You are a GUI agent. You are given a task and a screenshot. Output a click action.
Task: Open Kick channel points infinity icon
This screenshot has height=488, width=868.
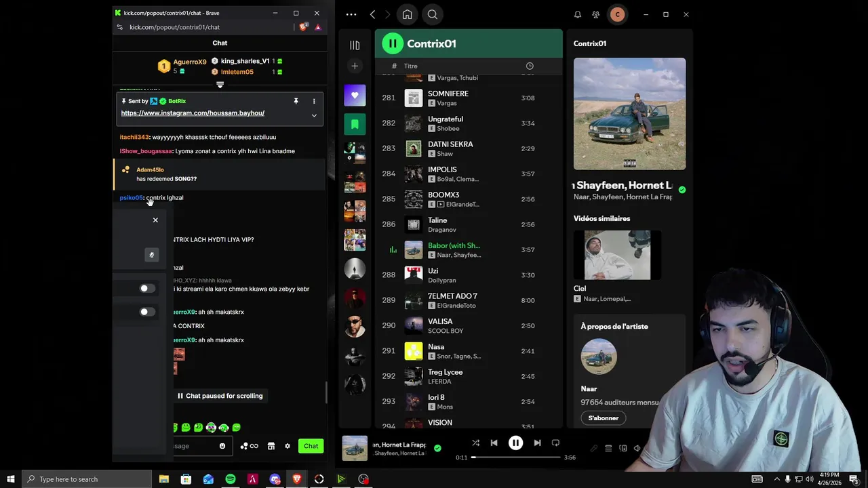(x=250, y=446)
